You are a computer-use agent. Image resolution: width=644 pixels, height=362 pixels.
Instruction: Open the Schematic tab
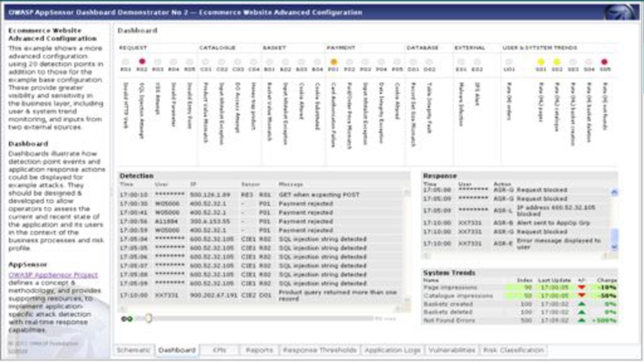pos(133,350)
